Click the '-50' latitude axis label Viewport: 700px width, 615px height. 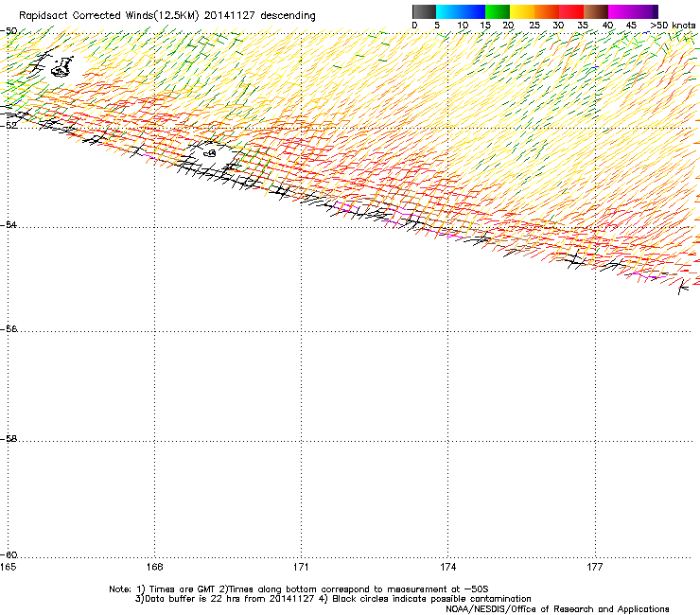tap(9, 31)
